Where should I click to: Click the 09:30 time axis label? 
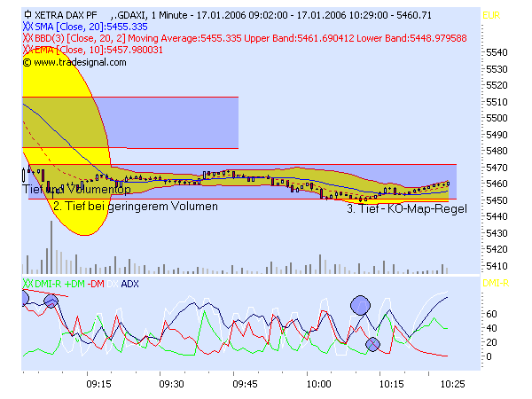pyautogui.click(x=171, y=384)
